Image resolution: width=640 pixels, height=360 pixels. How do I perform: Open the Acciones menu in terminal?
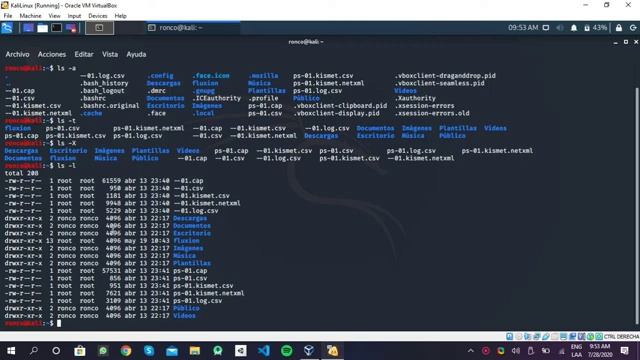52,54
